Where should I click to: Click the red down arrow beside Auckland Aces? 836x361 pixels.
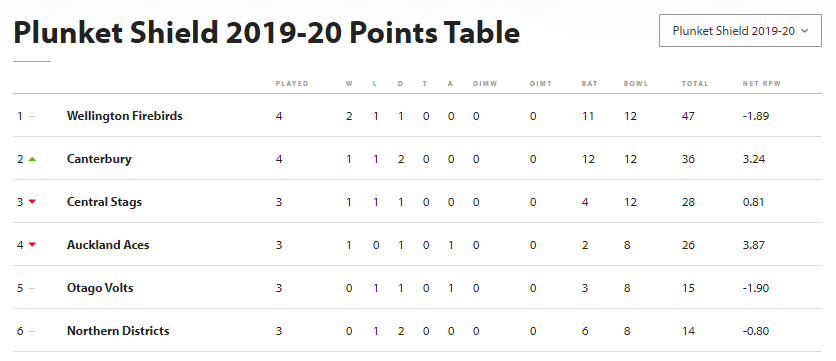pyautogui.click(x=32, y=245)
